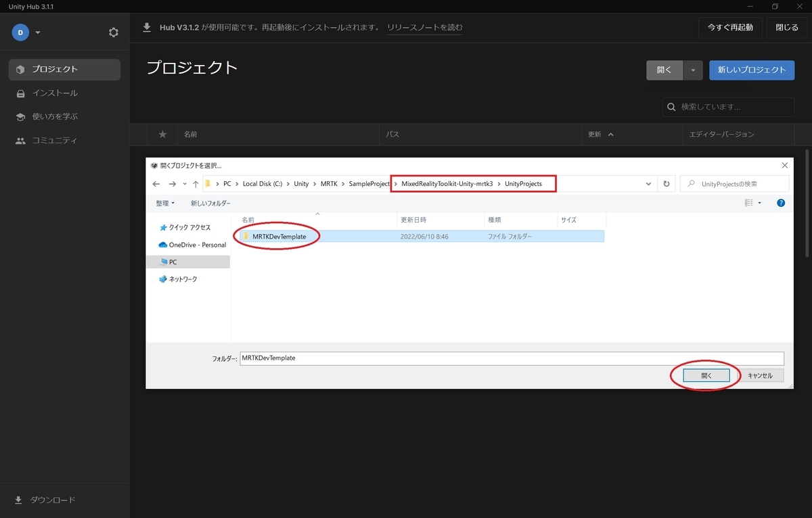Viewport: 812px width, 518px height.
Task: Click the 今すぐ再起動 button
Action: point(730,28)
